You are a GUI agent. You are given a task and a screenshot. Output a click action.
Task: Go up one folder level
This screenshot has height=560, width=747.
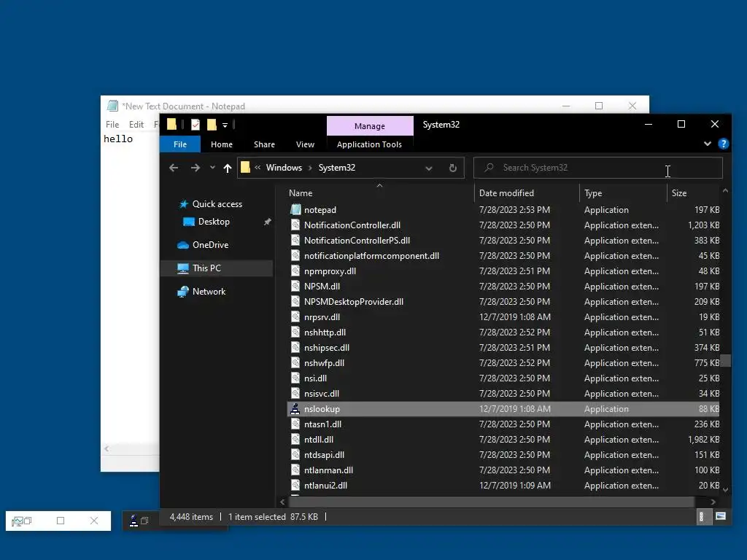point(228,168)
